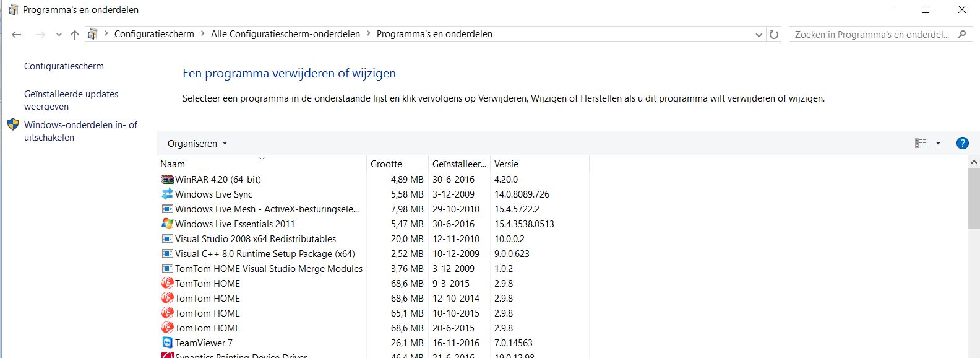This screenshot has width=980, height=358.
Task: Select WinRAR 4.20 (64-bit) row
Action: click(x=374, y=180)
